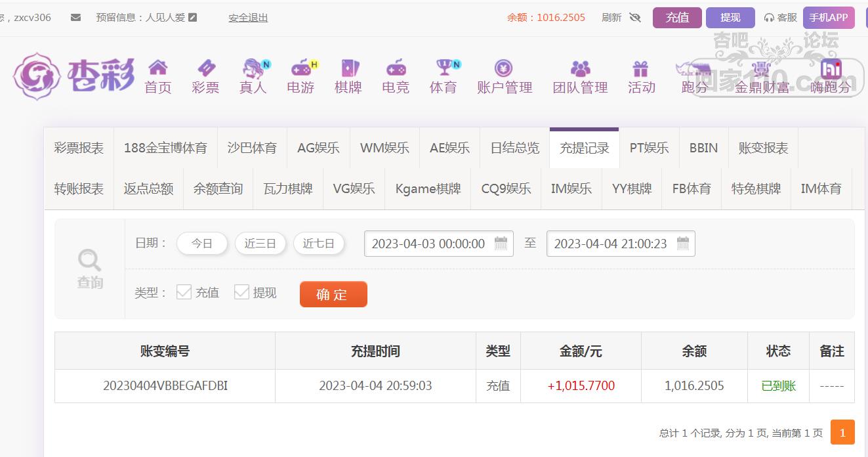The image size is (868, 457).
Task: Open the 活动 gift box icon
Action: [x=641, y=68]
